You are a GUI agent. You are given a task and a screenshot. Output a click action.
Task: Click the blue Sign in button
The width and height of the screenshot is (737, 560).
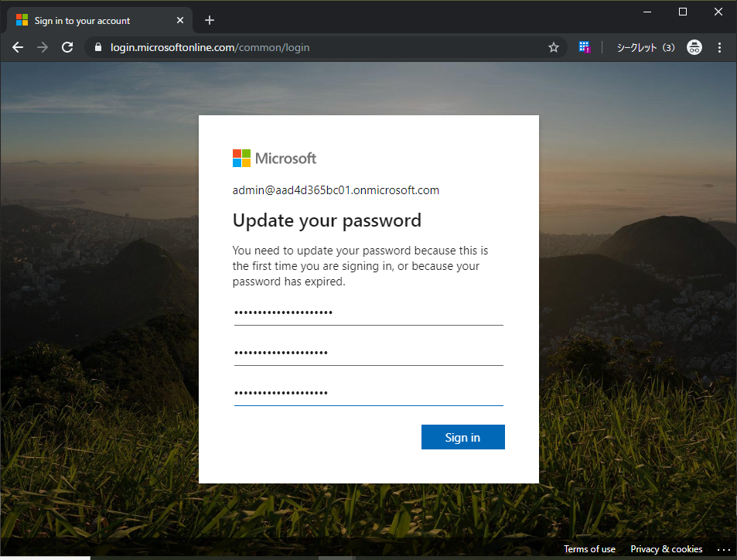point(463,437)
